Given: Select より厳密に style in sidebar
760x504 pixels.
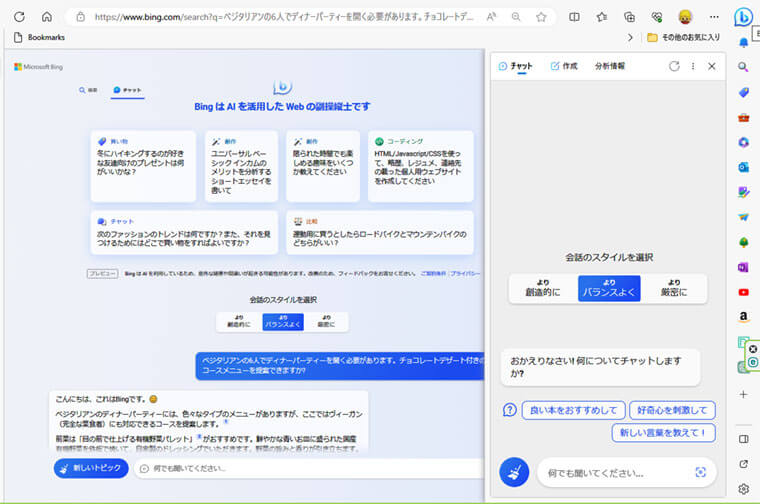Looking at the screenshot, I should [674, 288].
